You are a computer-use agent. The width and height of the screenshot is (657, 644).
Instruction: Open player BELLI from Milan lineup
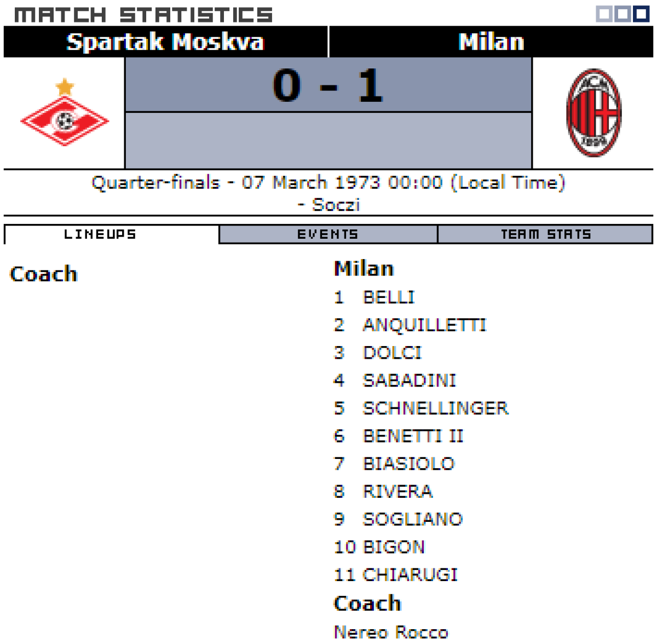[x=389, y=297]
